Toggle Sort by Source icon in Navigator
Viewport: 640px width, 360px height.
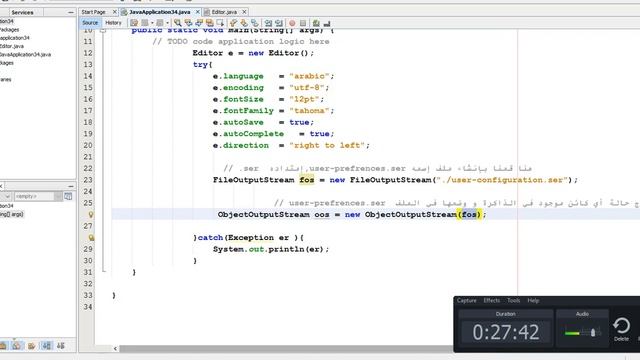61,346
